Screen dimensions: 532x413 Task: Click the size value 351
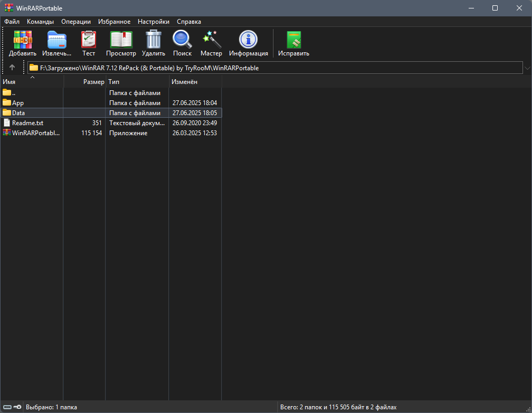coord(97,123)
